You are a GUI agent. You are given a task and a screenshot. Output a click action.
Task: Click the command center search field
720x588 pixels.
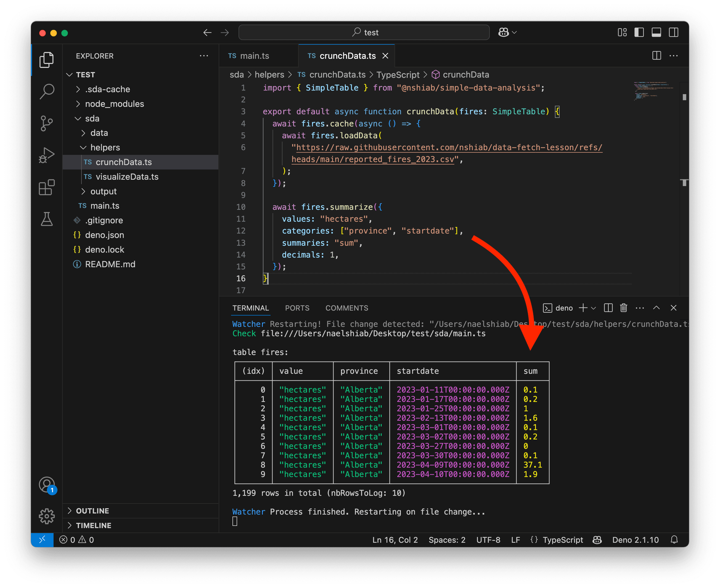(x=364, y=33)
